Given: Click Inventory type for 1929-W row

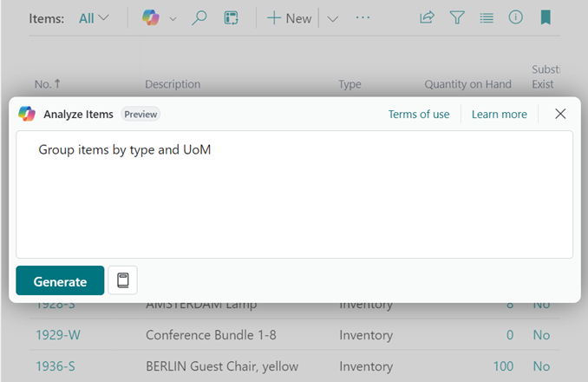Looking at the screenshot, I should point(366,335).
